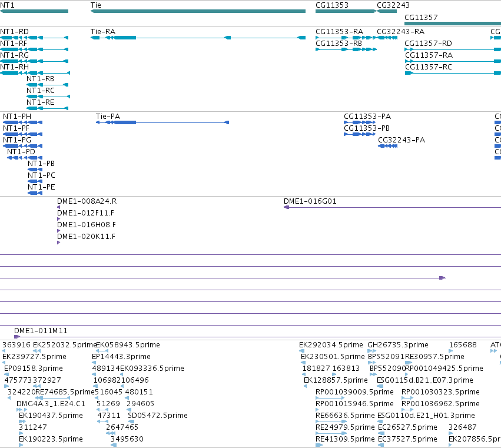Click EST label RE30957.5prime
The height and width of the screenshot is (448, 501).
(x=435, y=357)
